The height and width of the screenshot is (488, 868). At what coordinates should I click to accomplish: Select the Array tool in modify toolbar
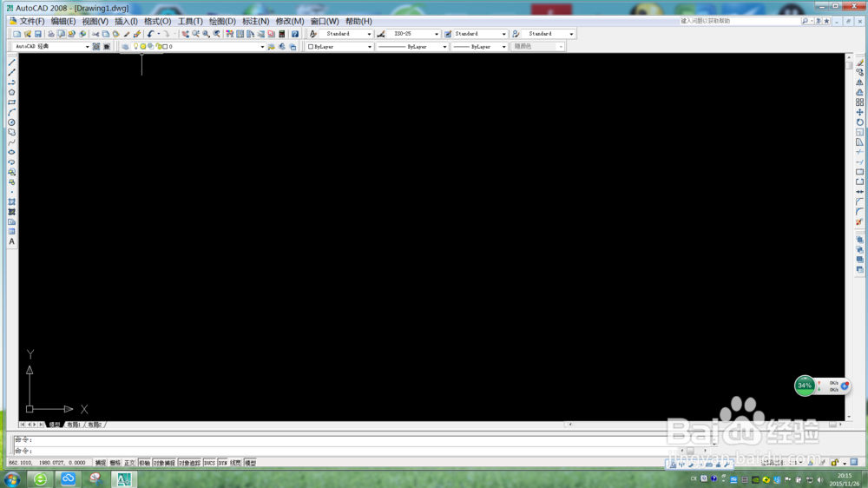click(859, 102)
